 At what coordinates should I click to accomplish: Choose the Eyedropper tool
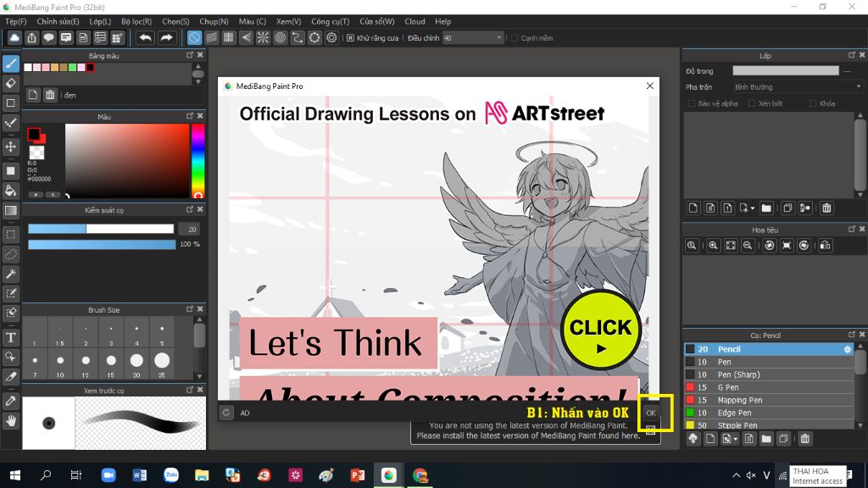tap(10, 401)
